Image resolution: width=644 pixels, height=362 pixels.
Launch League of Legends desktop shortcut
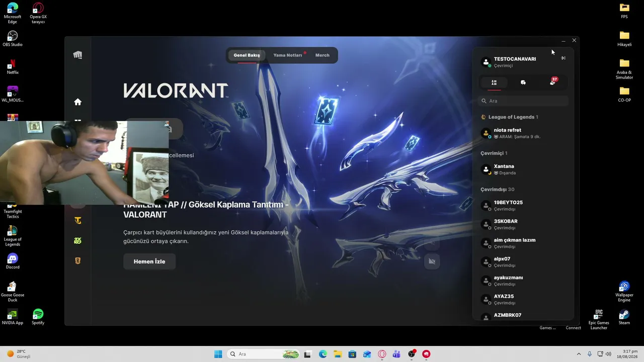[13, 236]
